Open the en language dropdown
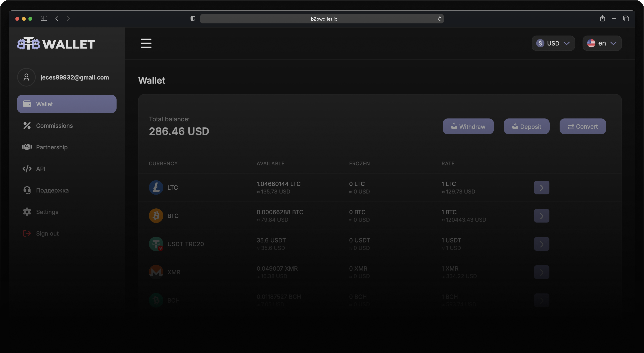 pyautogui.click(x=602, y=43)
